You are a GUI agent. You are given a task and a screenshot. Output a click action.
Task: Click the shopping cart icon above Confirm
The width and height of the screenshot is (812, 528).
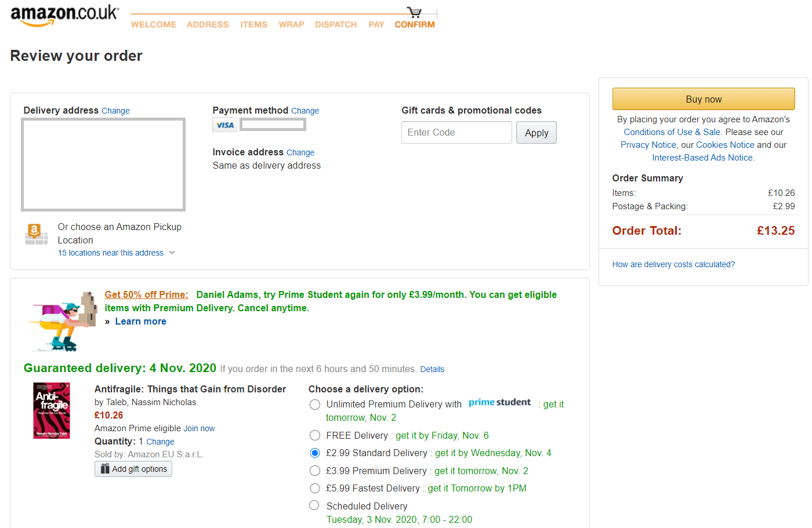[x=414, y=12]
